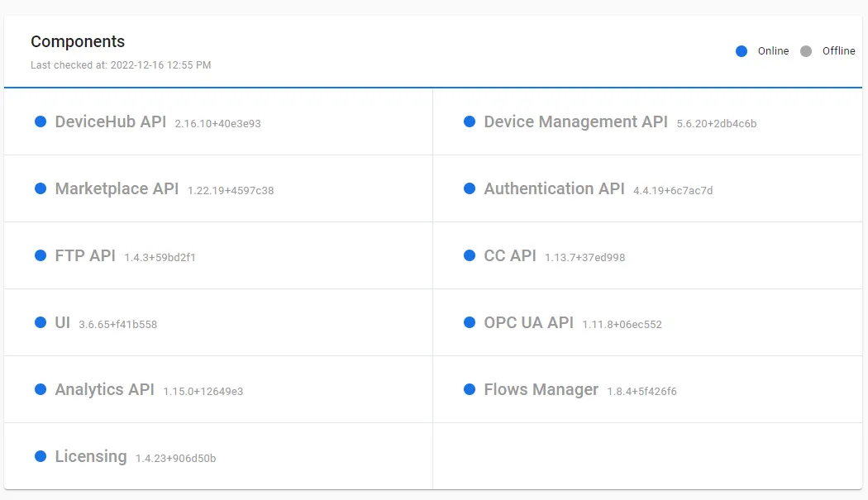This screenshot has width=868, height=500.
Task: Click version 4.4.19+6c7ac7d text
Action: pos(673,191)
